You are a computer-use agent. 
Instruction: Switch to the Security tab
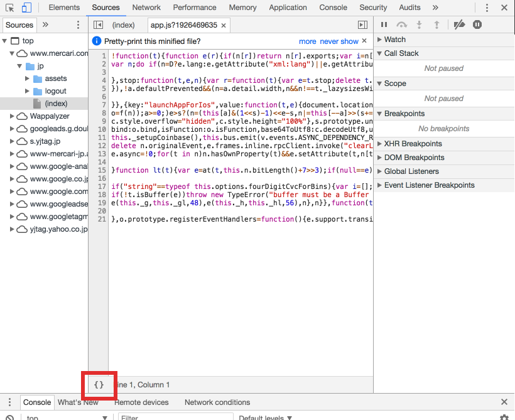(x=373, y=8)
